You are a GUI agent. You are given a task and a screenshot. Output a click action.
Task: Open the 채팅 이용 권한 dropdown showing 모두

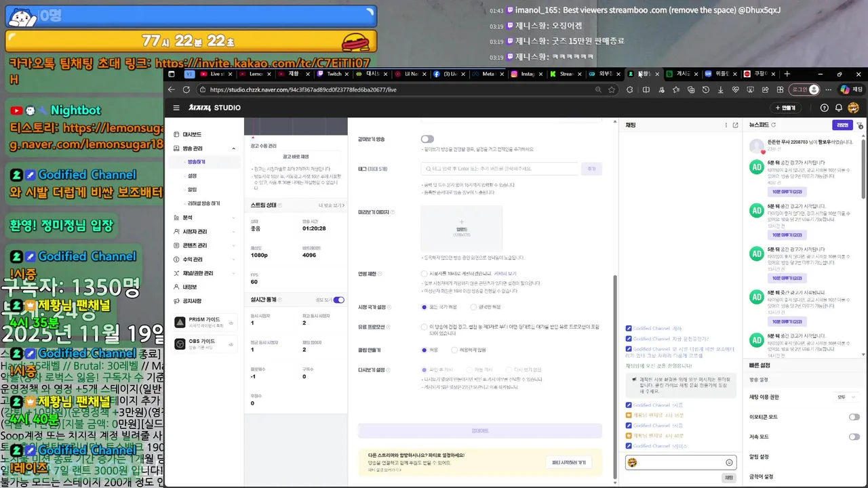coord(846,397)
